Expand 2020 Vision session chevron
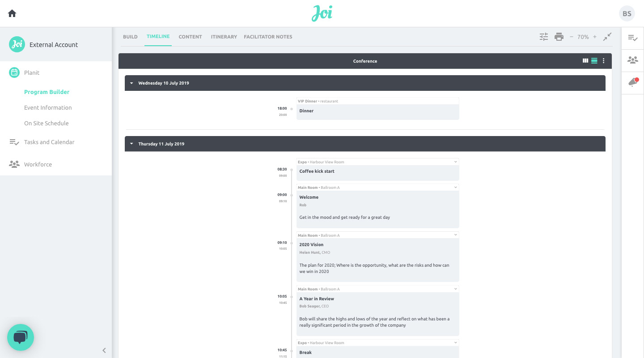The image size is (644, 358). tap(456, 235)
